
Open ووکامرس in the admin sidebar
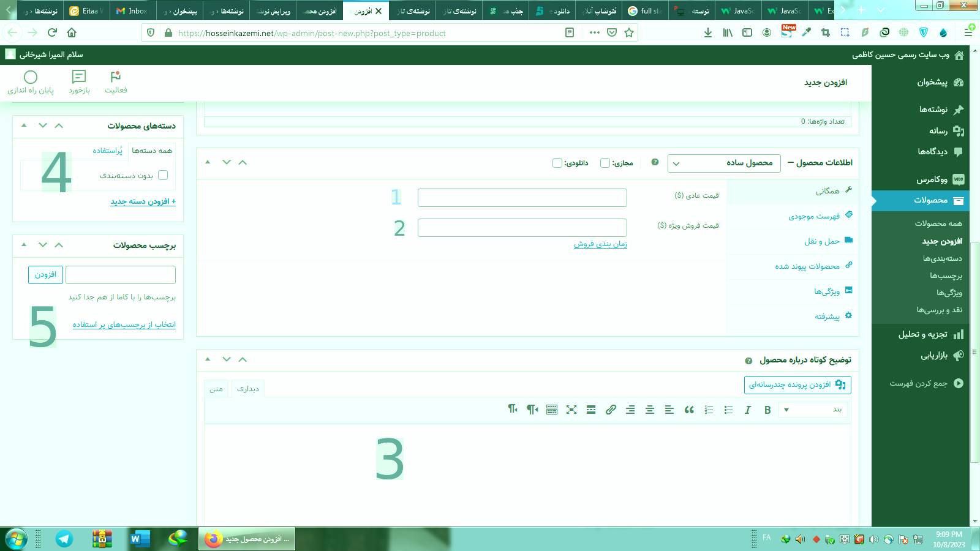point(921,179)
